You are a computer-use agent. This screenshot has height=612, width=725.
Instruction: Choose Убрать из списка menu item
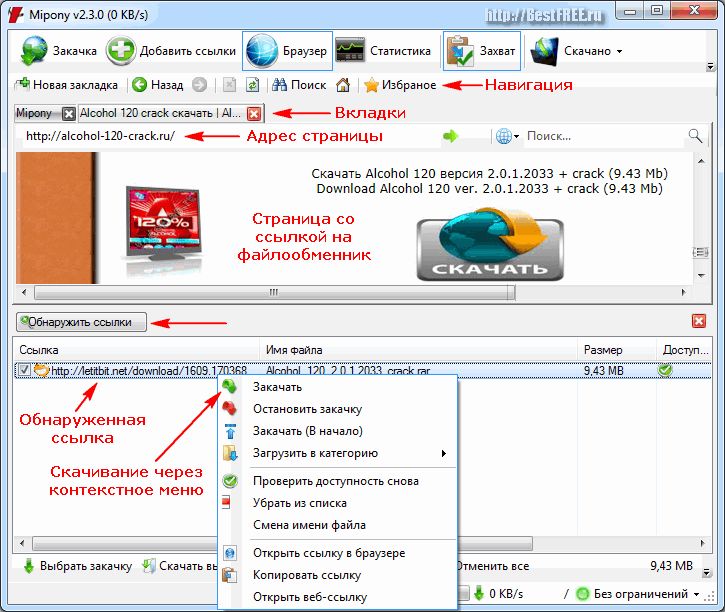click(338, 503)
